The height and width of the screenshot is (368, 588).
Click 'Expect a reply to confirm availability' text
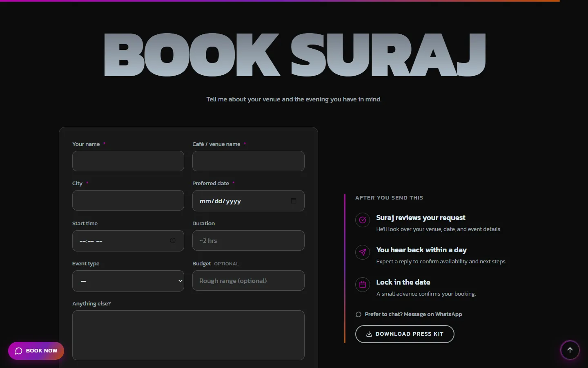[422, 262]
